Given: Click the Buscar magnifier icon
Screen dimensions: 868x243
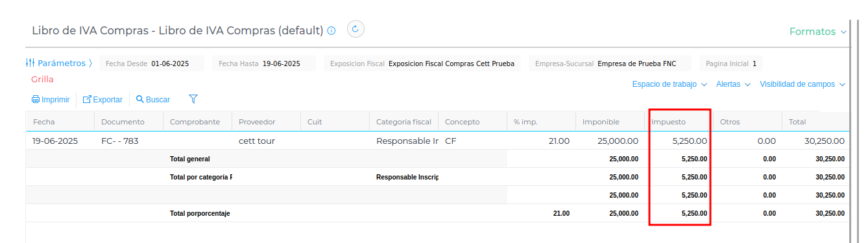Looking at the screenshot, I should click(139, 99).
